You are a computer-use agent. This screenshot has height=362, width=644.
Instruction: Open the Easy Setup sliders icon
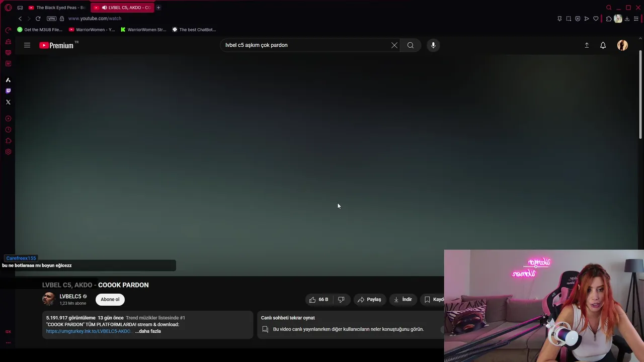[x=636, y=19]
